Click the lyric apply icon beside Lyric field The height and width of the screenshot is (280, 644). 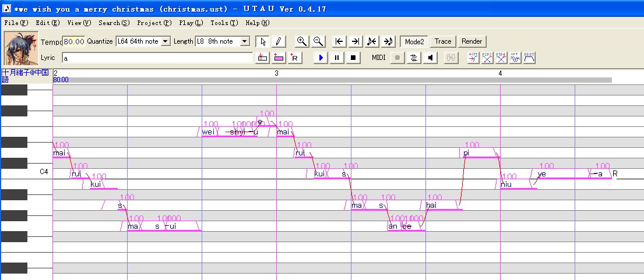[262, 58]
